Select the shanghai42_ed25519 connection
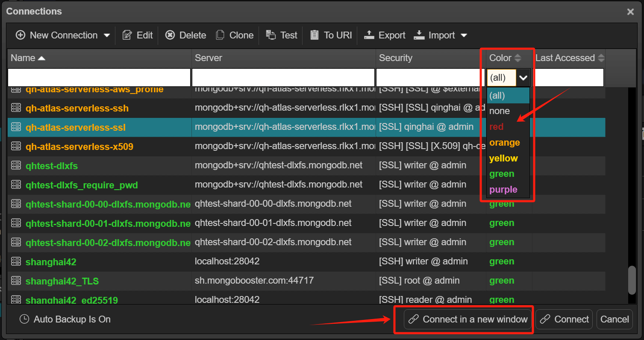The image size is (644, 340). [x=72, y=300]
